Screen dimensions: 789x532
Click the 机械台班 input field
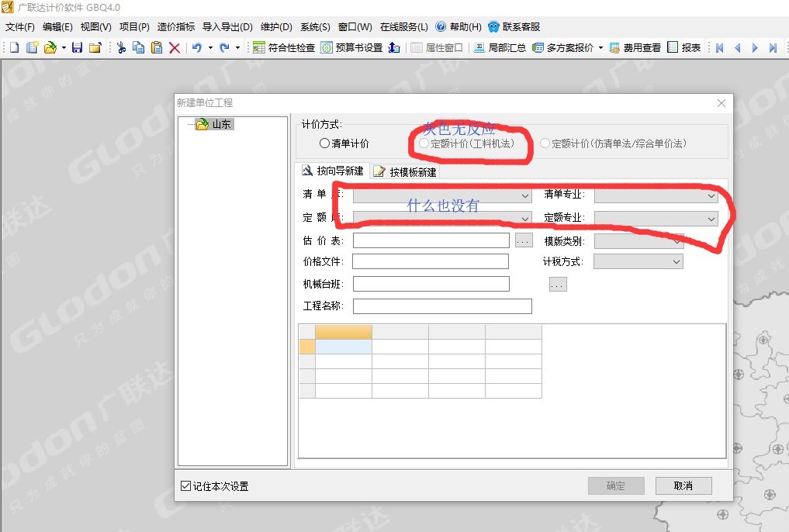click(x=431, y=284)
